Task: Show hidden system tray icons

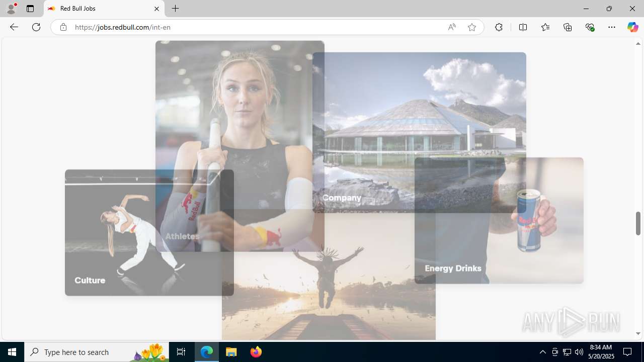Action: (542, 352)
